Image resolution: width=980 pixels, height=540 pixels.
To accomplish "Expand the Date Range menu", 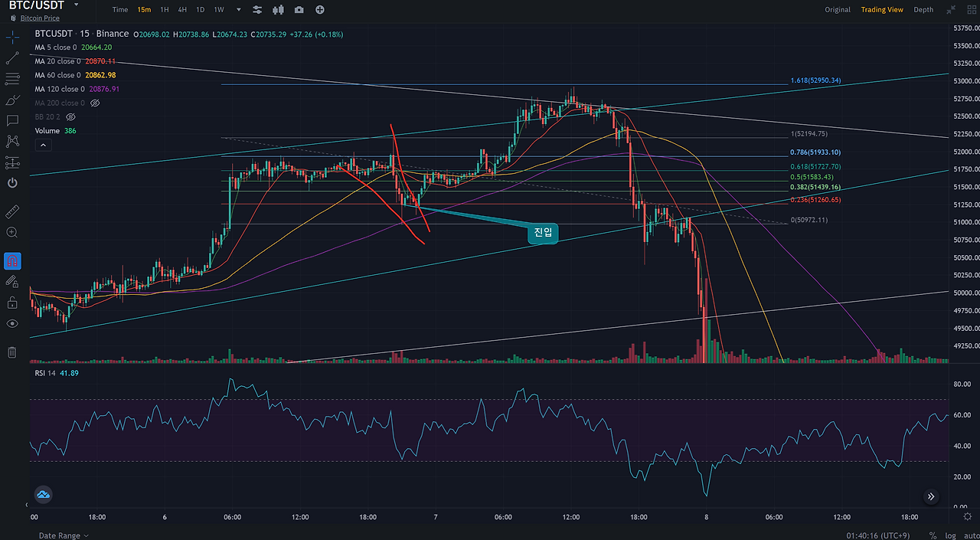I will [x=64, y=535].
